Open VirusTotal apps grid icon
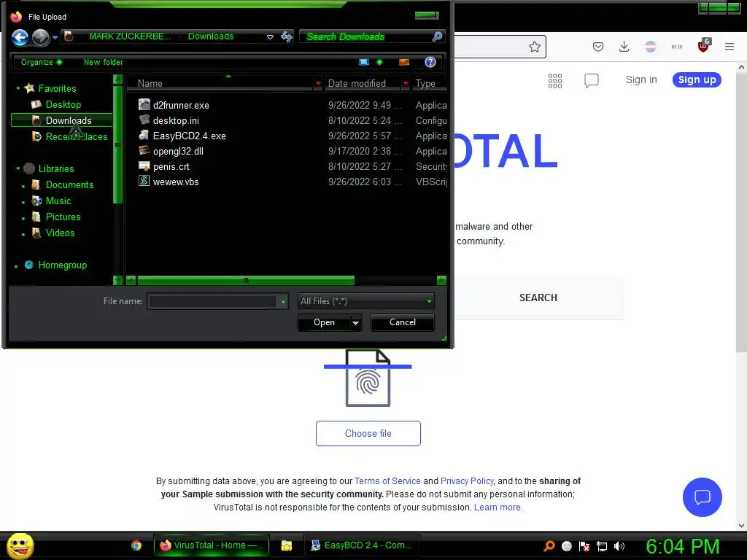This screenshot has height=560, width=747. [555, 80]
